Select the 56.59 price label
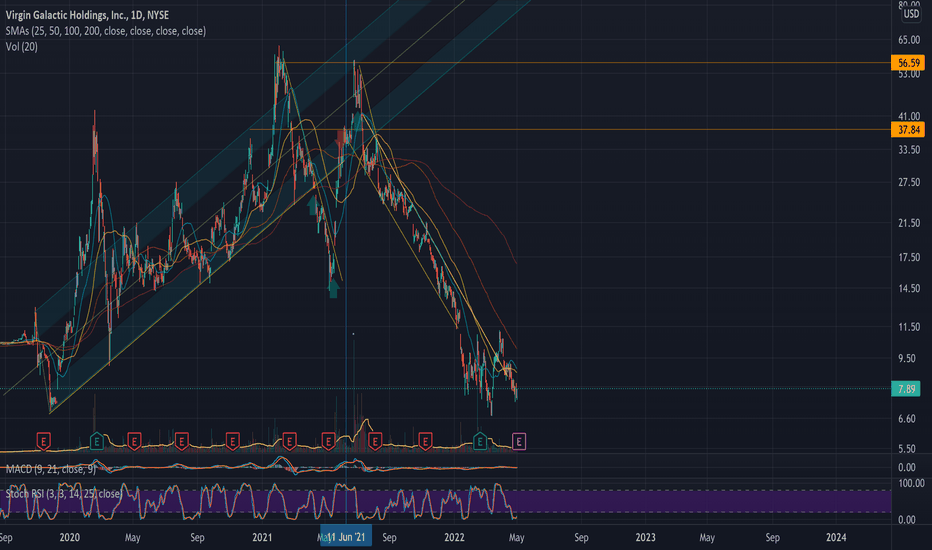 [x=908, y=62]
